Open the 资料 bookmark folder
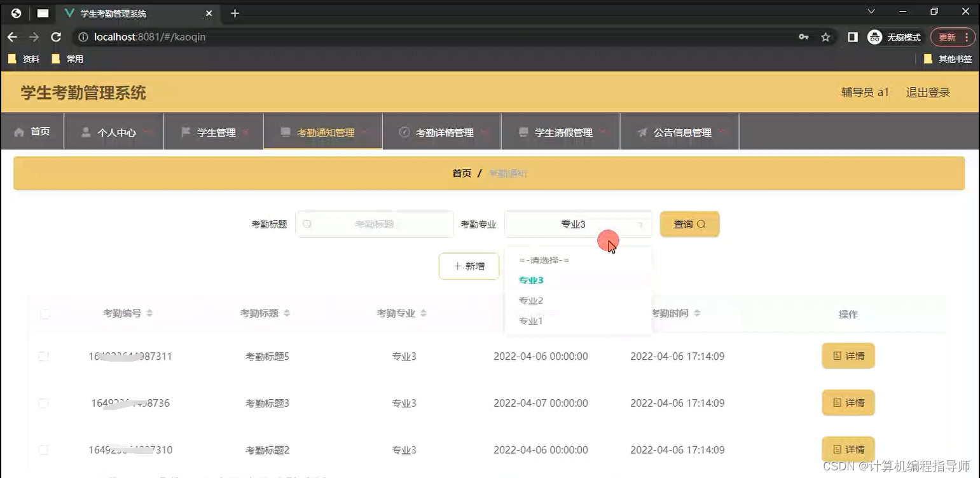980x478 pixels. (x=24, y=58)
